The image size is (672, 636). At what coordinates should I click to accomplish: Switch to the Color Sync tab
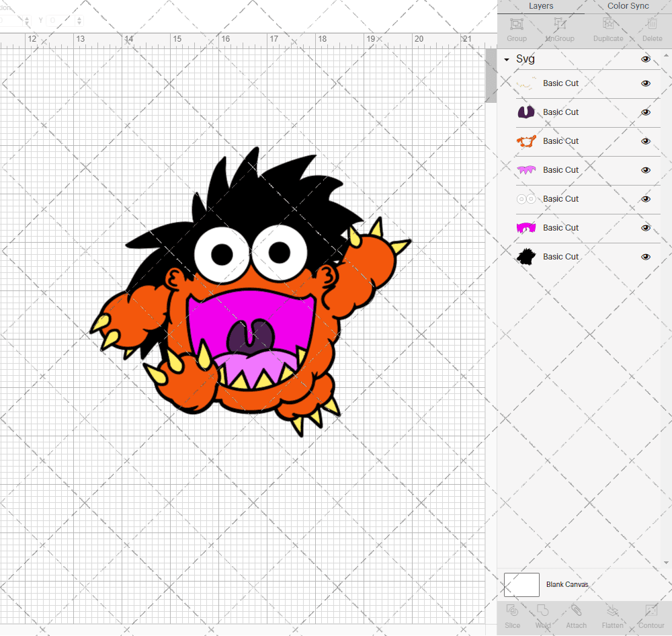628,6
